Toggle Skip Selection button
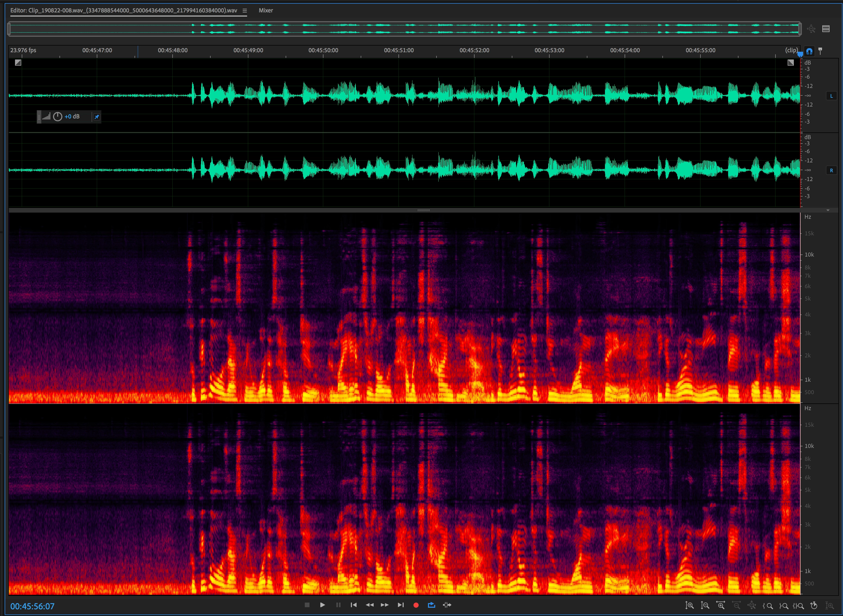This screenshot has height=616, width=843. pyautogui.click(x=447, y=605)
